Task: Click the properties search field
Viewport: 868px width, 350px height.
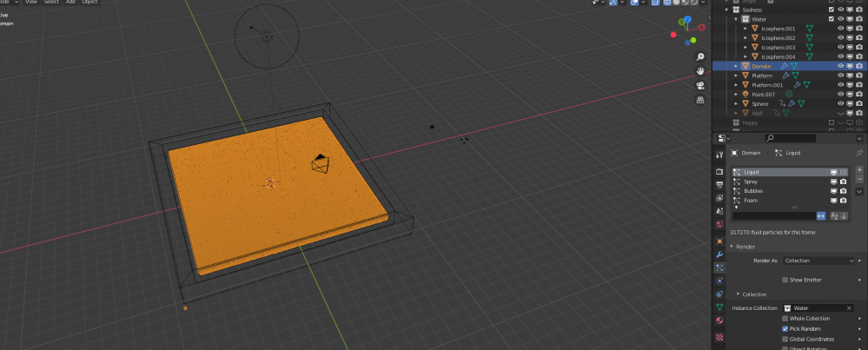Action: [x=791, y=138]
